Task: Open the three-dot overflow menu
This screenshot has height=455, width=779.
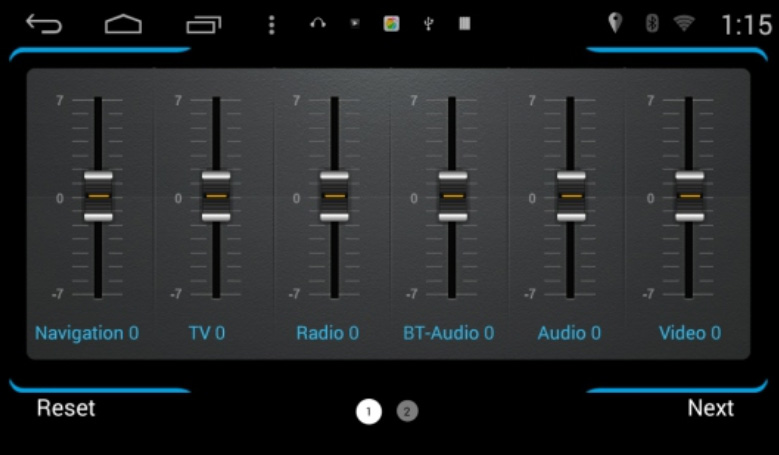Action: (271, 24)
